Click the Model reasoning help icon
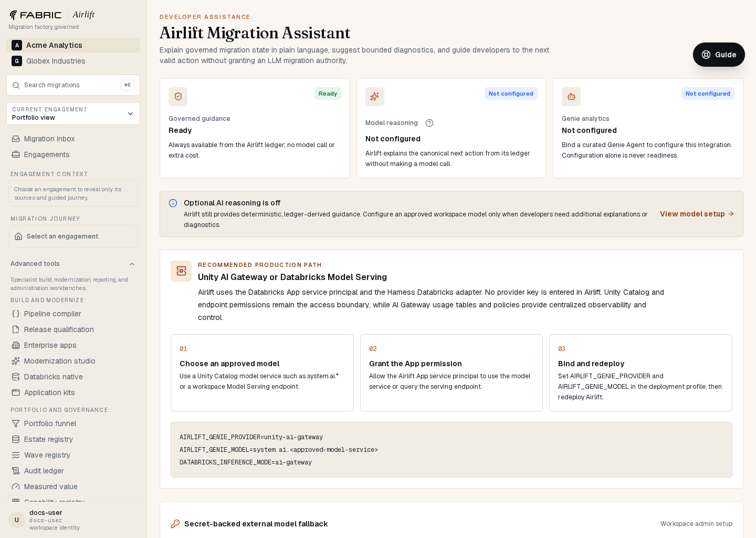 429,123
